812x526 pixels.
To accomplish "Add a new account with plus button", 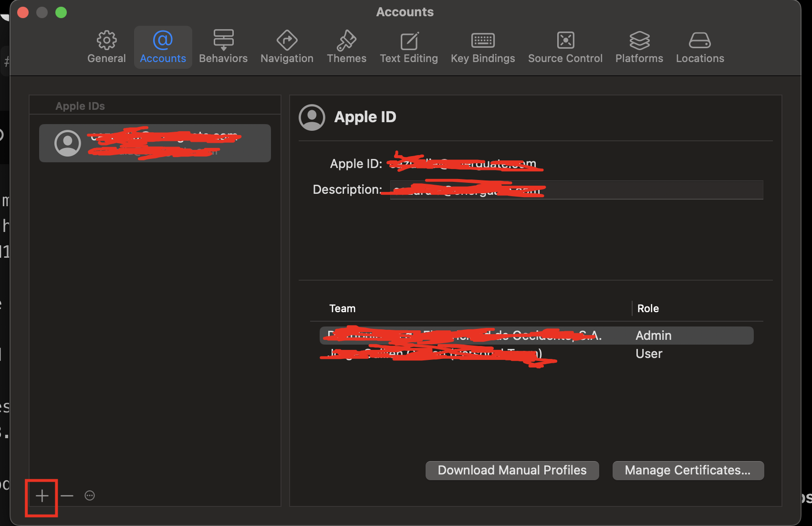I will click(42, 496).
